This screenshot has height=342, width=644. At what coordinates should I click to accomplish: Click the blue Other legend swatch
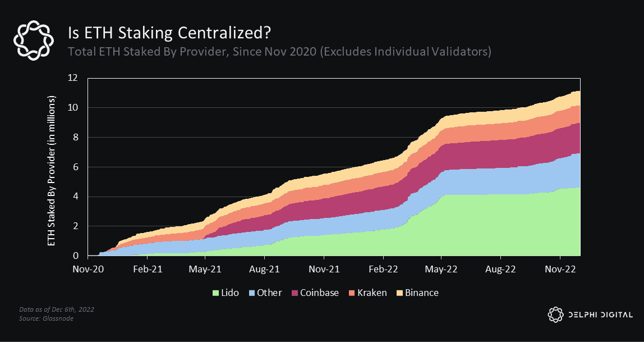tap(252, 293)
